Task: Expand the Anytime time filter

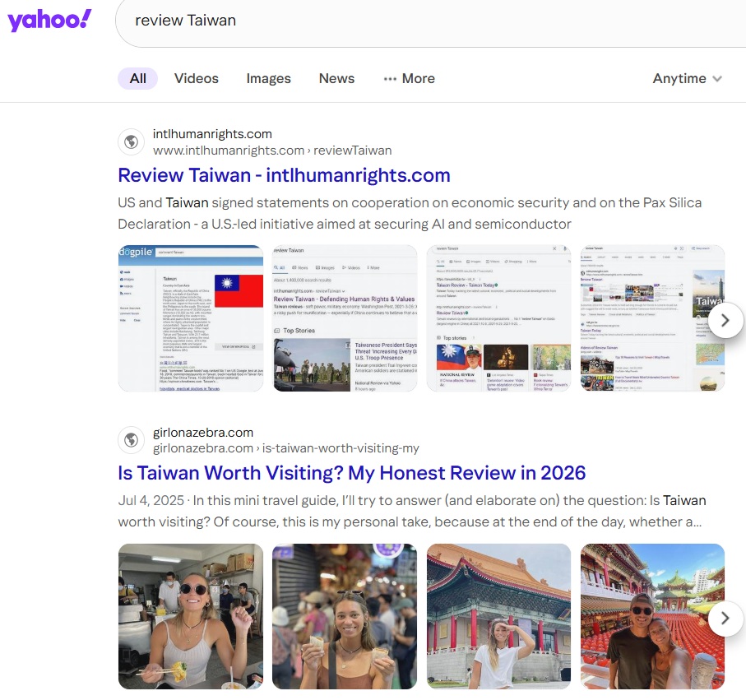Action: click(687, 79)
